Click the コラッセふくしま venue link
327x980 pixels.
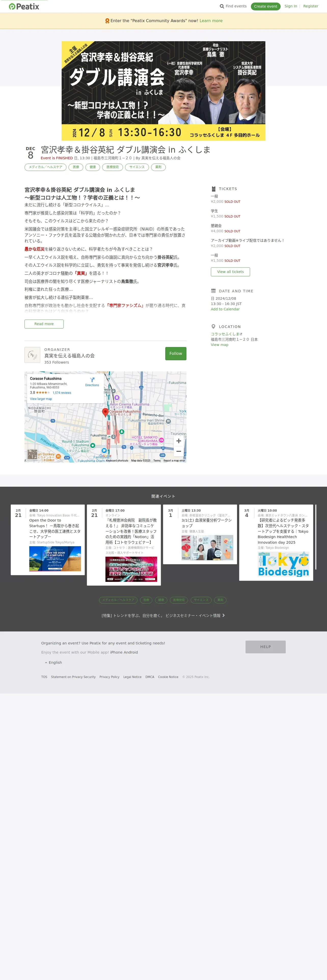pos(225,334)
